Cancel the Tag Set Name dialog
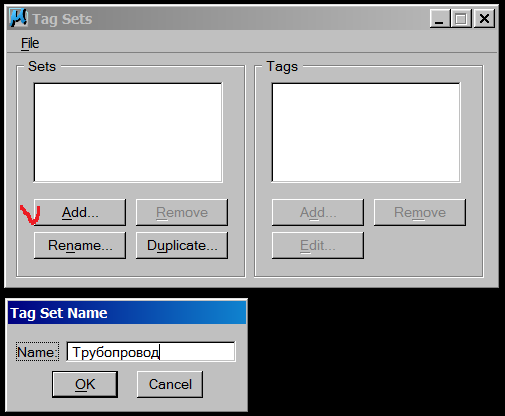505x416 pixels. tap(170, 384)
